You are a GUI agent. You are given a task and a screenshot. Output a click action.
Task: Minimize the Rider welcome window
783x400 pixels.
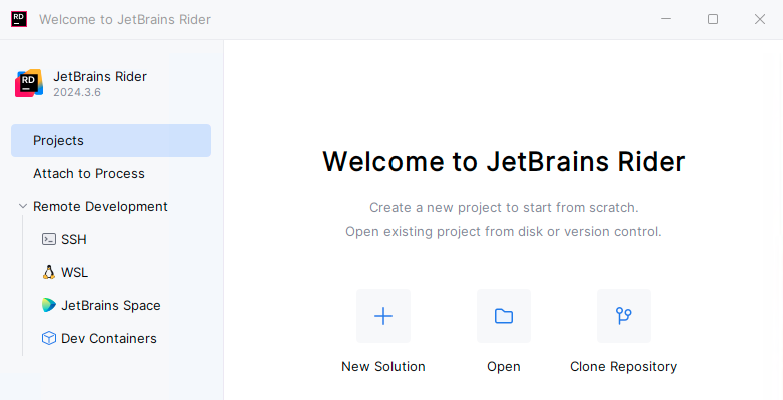[666, 19]
